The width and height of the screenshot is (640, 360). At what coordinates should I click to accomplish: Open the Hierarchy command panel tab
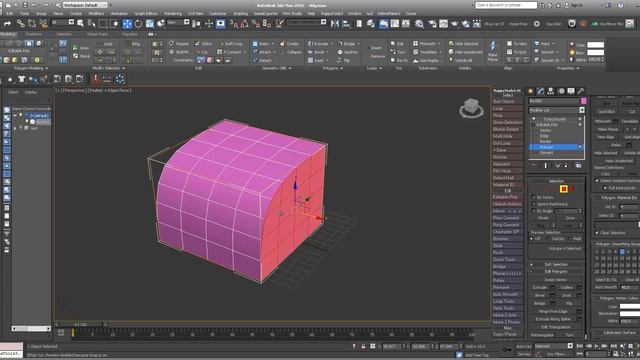click(x=551, y=91)
